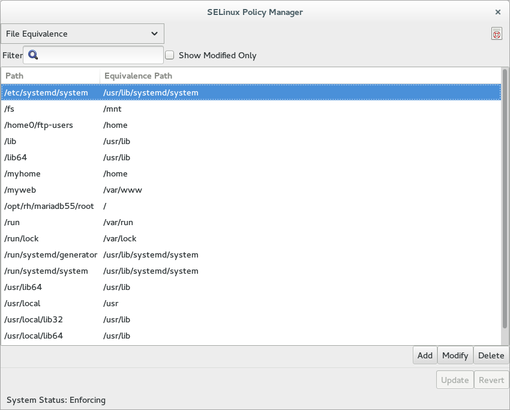Close the SELinux Policy Manager window
Screen dimensions: 510x410
point(498,12)
